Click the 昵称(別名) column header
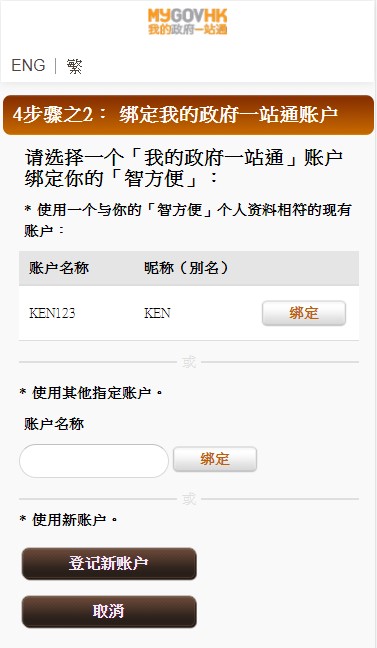This screenshot has height=648, width=377. tap(186, 268)
